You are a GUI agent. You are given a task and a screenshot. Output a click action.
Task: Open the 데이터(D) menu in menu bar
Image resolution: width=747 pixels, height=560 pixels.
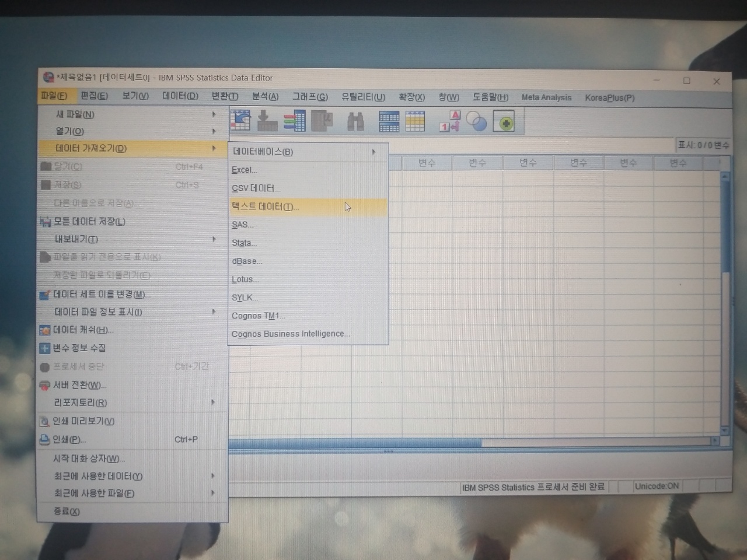(x=180, y=96)
